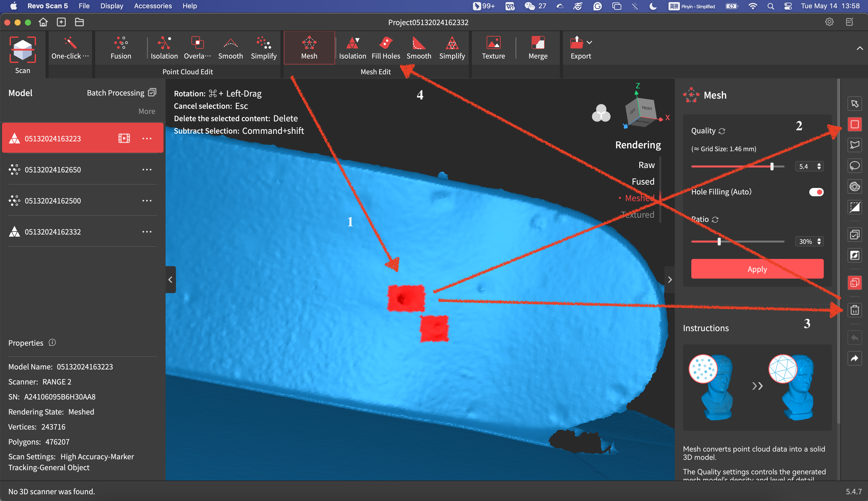Click the redo arrow icon
Viewport: 868px width, 501px height.
(855, 359)
